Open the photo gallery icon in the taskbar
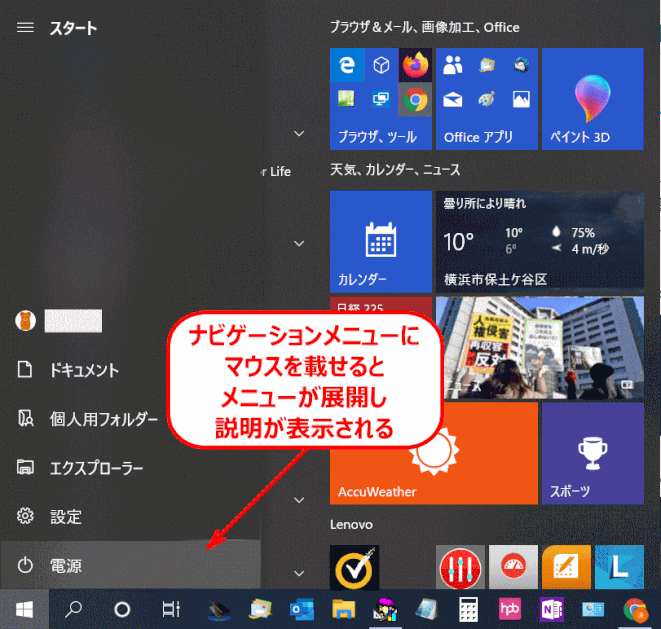661x629 pixels. click(x=260, y=609)
